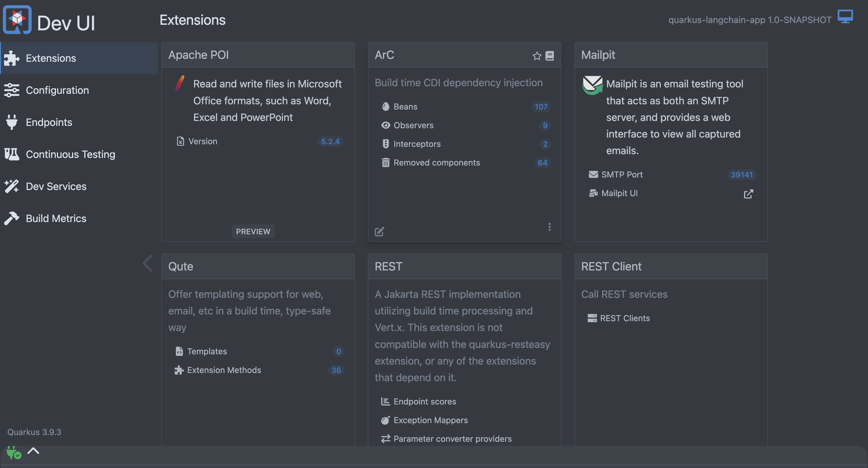Click the Apache POI Version file icon
The height and width of the screenshot is (468, 868).
(x=181, y=141)
